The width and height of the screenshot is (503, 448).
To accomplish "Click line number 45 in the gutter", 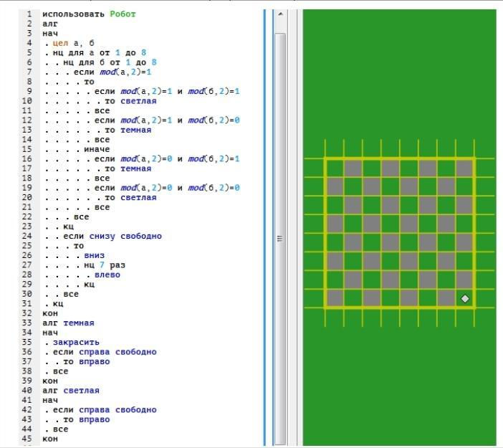I will (x=27, y=439).
